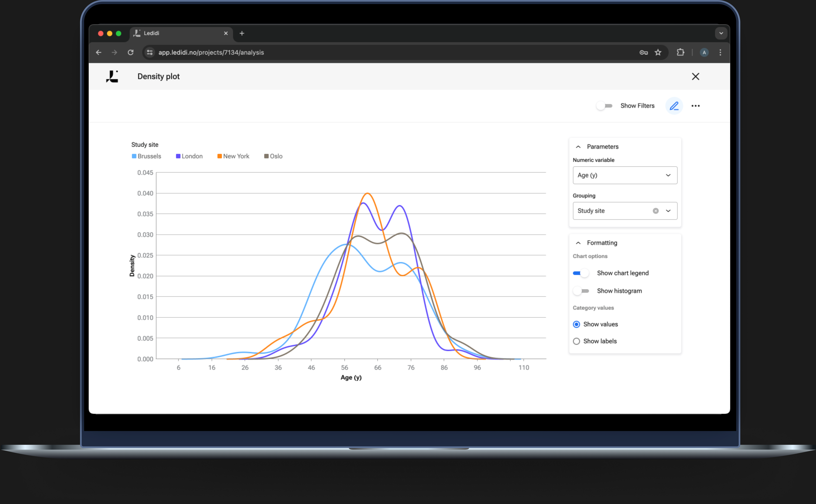Click the New York orange legend swatch
Screen dimensions: 816x504
[220, 156]
